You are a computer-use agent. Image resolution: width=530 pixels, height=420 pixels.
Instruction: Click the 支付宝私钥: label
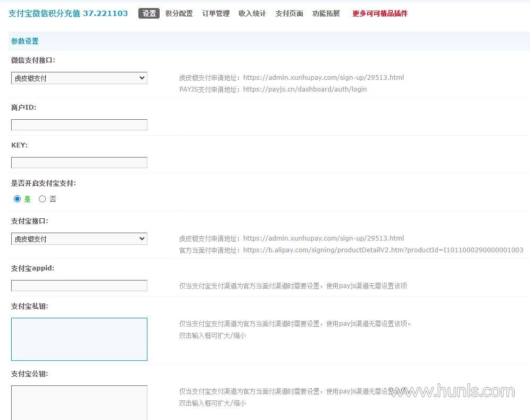pyautogui.click(x=30, y=307)
